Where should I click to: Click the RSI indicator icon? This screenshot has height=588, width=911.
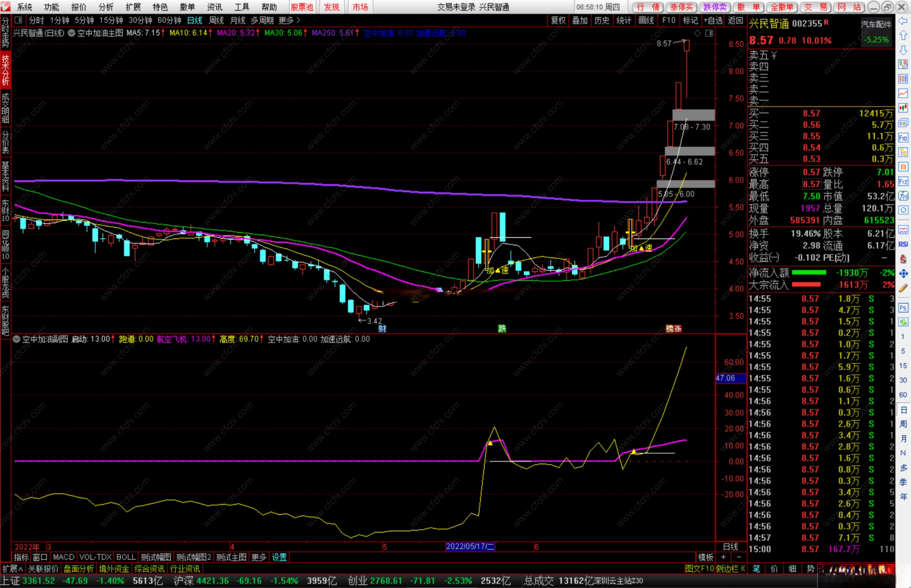(x=903, y=244)
